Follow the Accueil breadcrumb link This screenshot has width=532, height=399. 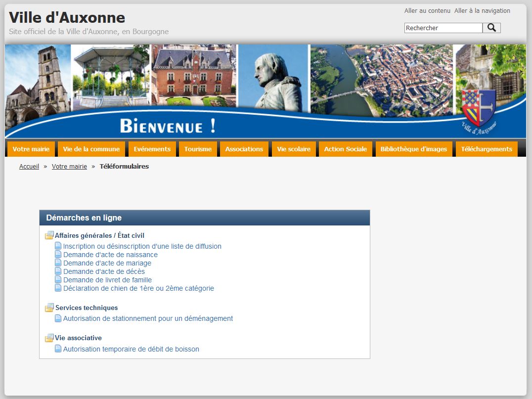coord(29,167)
